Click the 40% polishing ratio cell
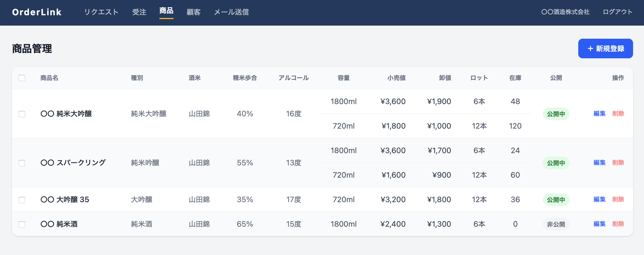 tap(245, 114)
